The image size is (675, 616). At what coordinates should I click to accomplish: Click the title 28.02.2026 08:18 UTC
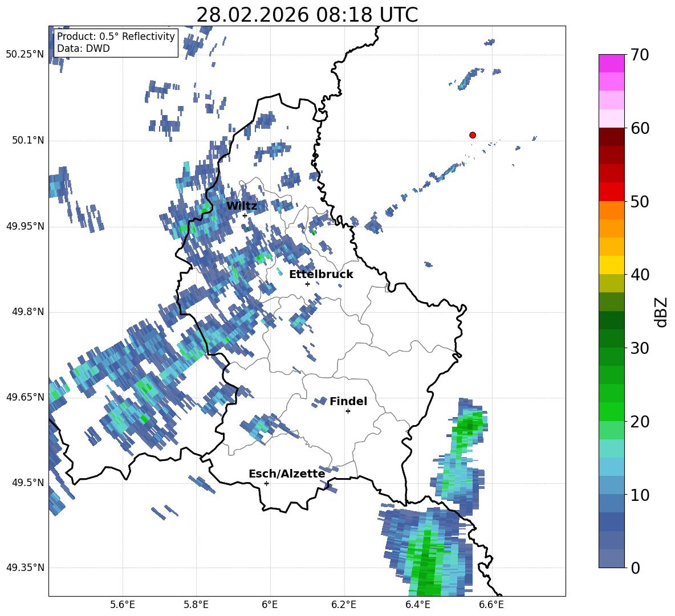[307, 15]
